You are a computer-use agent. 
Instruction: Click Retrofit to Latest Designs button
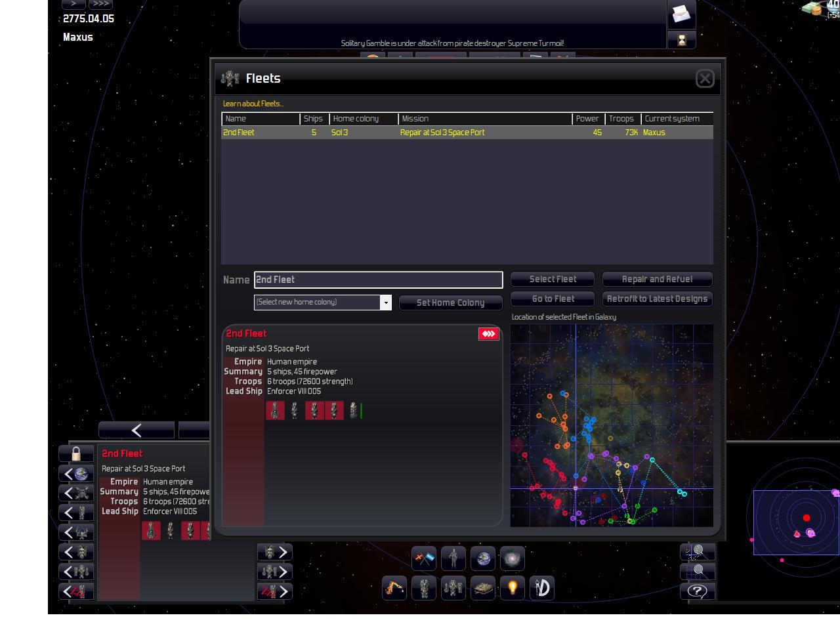click(657, 299)
